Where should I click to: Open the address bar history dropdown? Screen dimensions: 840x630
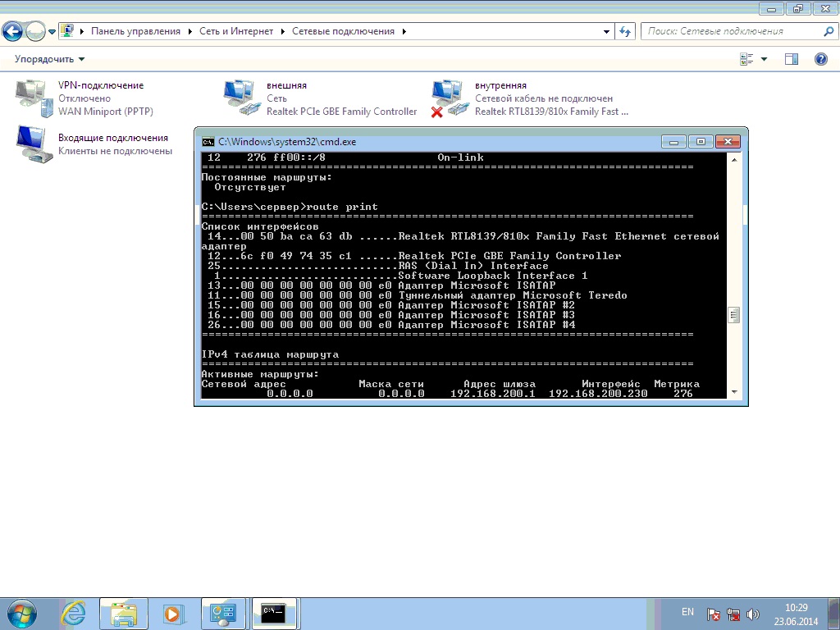tap(607, 31)
